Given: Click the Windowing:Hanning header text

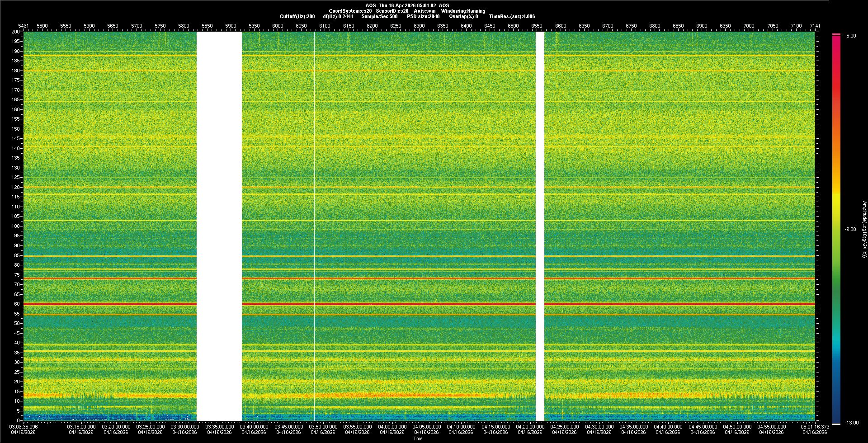Looking at the screenshot, I should (463, 11).
